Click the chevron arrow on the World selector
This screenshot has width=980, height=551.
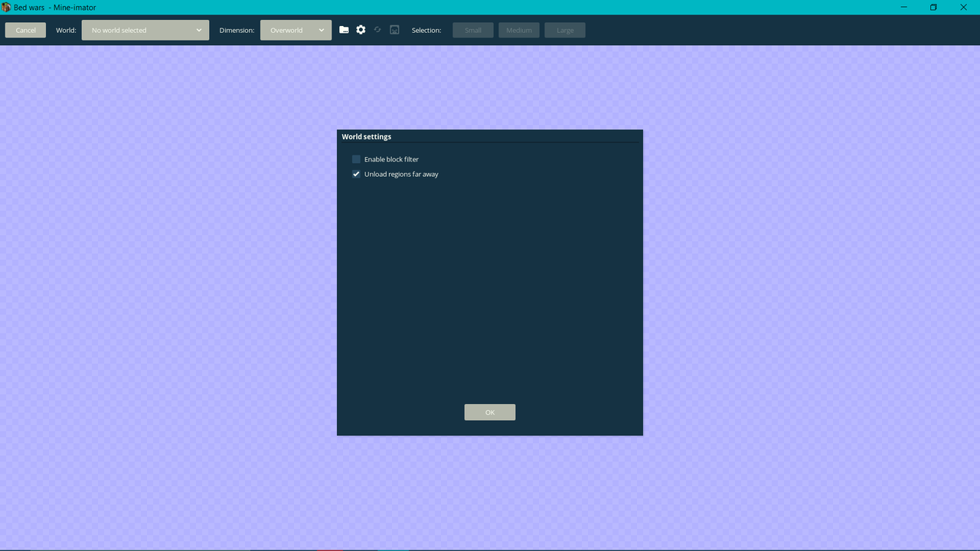199,30
